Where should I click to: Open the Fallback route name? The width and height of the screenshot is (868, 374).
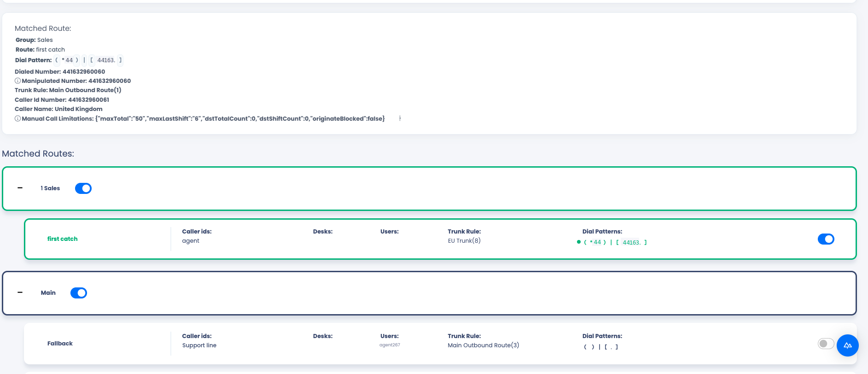[60, 344]
